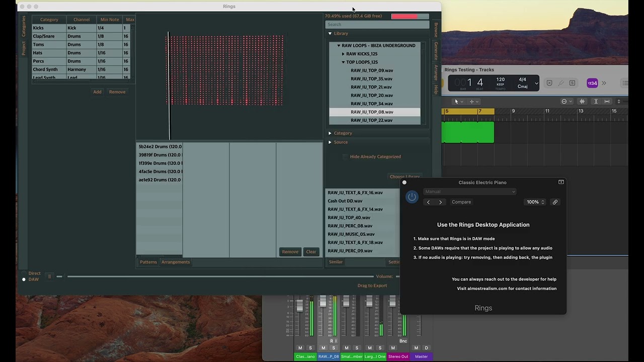This screenshot has width=644, height=362.
Task: Click the Logic toolbar X replace icon
Action: coord(549,83)
